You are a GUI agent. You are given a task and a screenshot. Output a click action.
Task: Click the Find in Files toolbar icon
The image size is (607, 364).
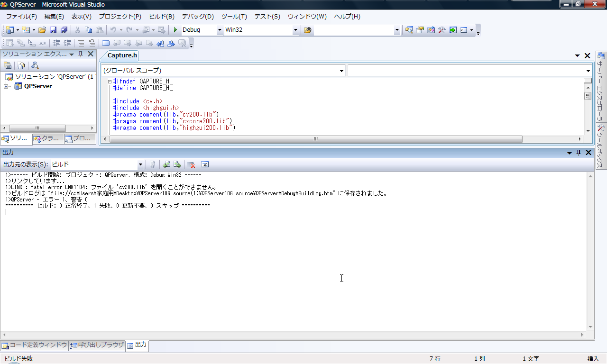(x=308, y=30)
